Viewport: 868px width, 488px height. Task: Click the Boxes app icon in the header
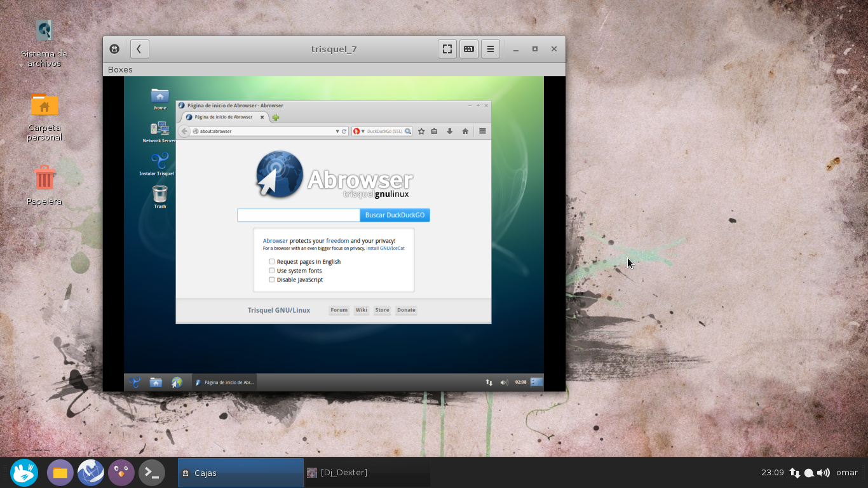(x=114, y=49)
